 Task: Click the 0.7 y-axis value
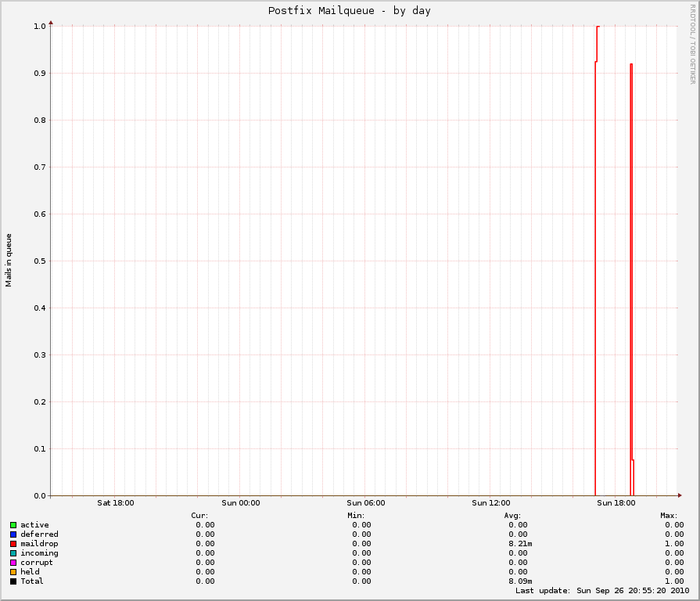coord(40,167)
